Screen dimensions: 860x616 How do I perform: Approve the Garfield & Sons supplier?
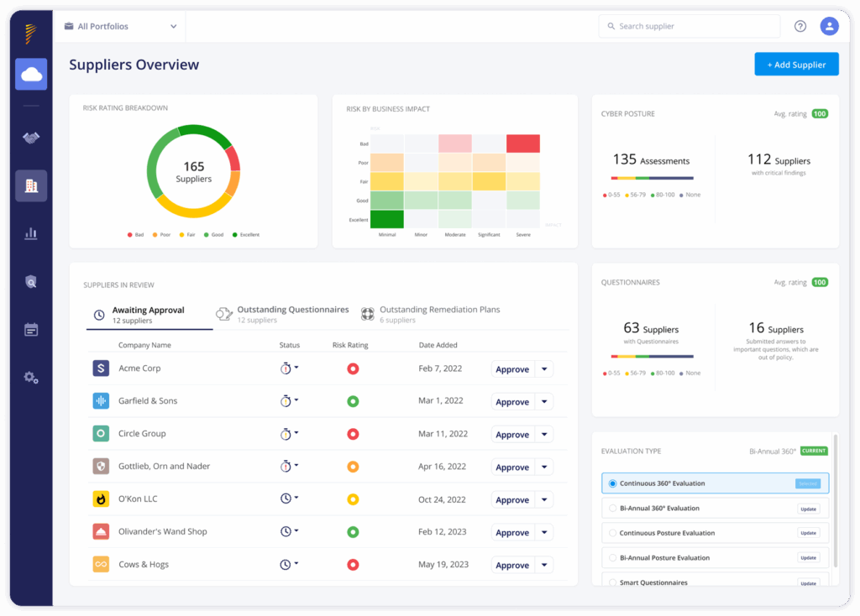511,402
